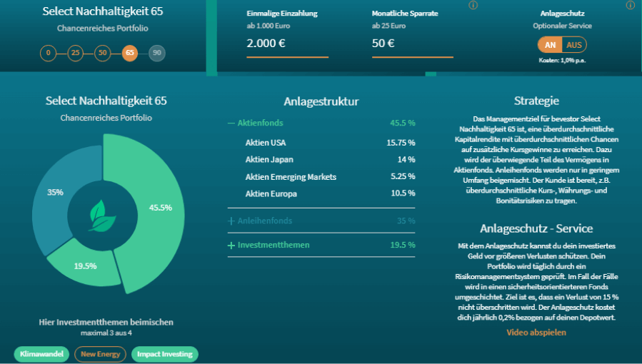
Task: Toggle Impact Investing investment theme
Action: click(164, 354)
